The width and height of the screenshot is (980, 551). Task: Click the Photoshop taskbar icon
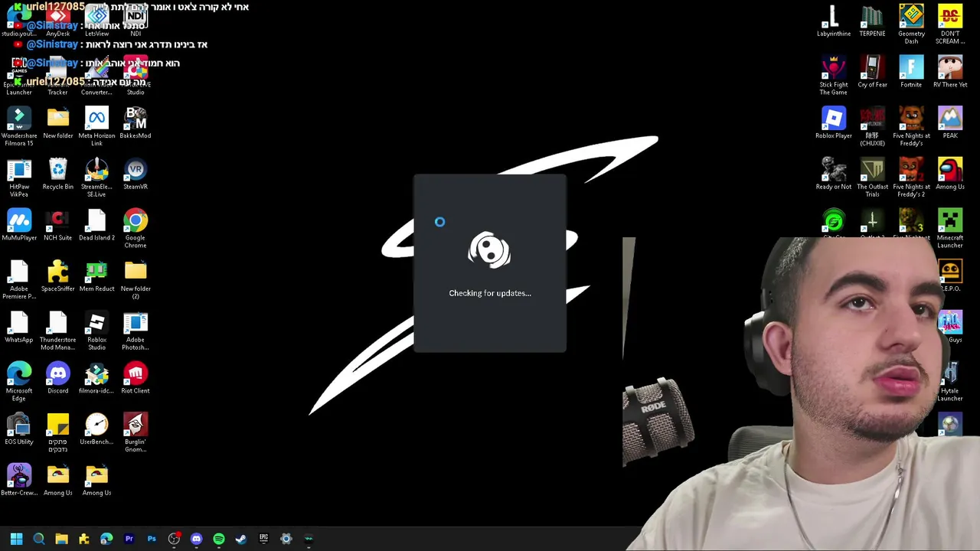coord(152,539)
